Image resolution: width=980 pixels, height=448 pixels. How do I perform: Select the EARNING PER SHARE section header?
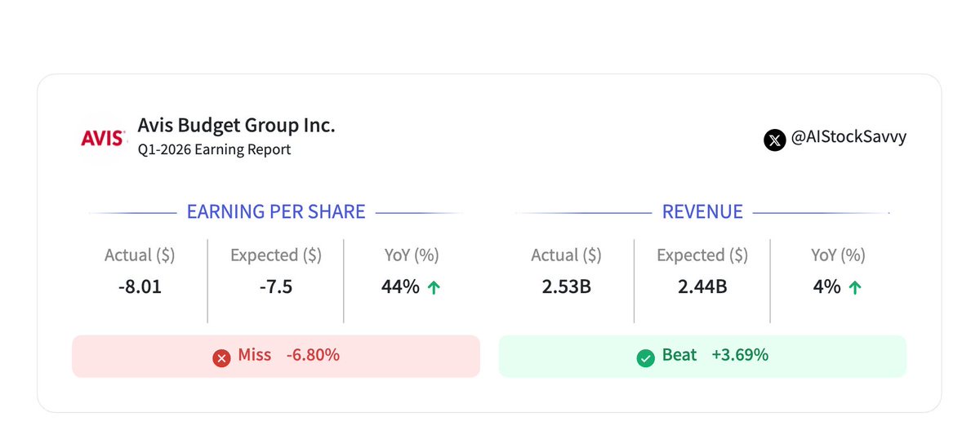pyautogui.click(x=276, y=212)
